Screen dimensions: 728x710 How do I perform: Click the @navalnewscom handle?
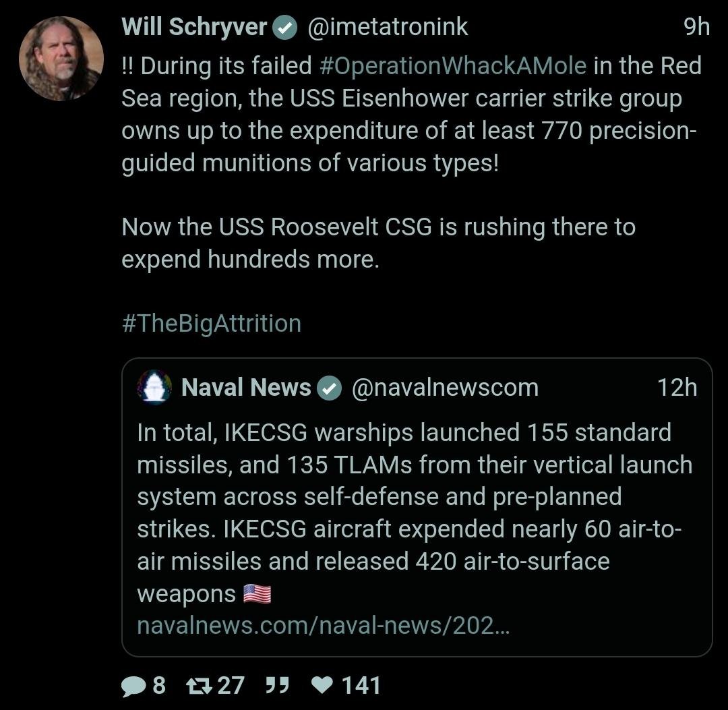(445, 388)
